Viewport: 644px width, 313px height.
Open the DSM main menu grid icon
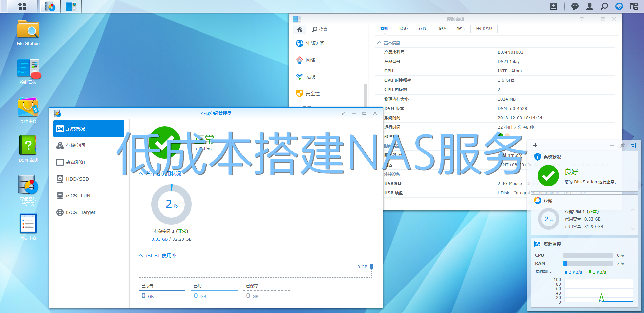[22, 6]
